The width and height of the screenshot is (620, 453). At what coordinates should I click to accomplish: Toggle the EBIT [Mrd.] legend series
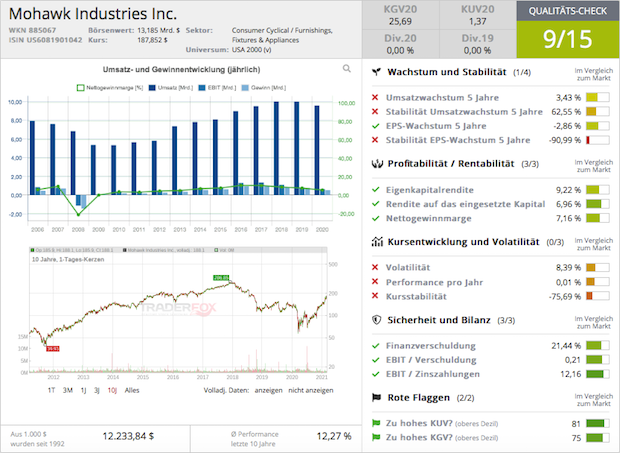click(217, 88)
